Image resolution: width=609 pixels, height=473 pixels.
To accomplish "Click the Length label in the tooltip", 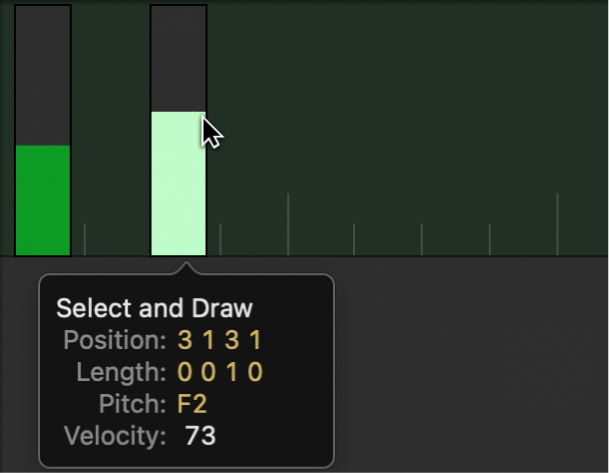I will (x=121, y=372).
